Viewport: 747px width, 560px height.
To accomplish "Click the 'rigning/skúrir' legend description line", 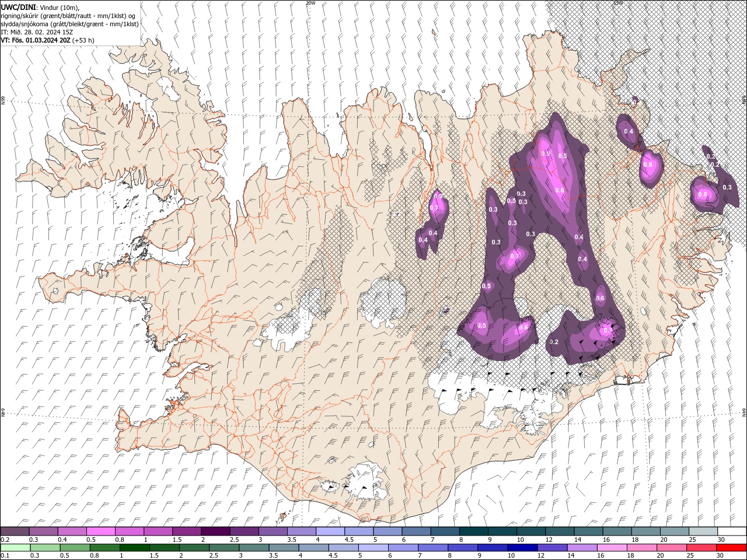I will [x=68, y=16].
